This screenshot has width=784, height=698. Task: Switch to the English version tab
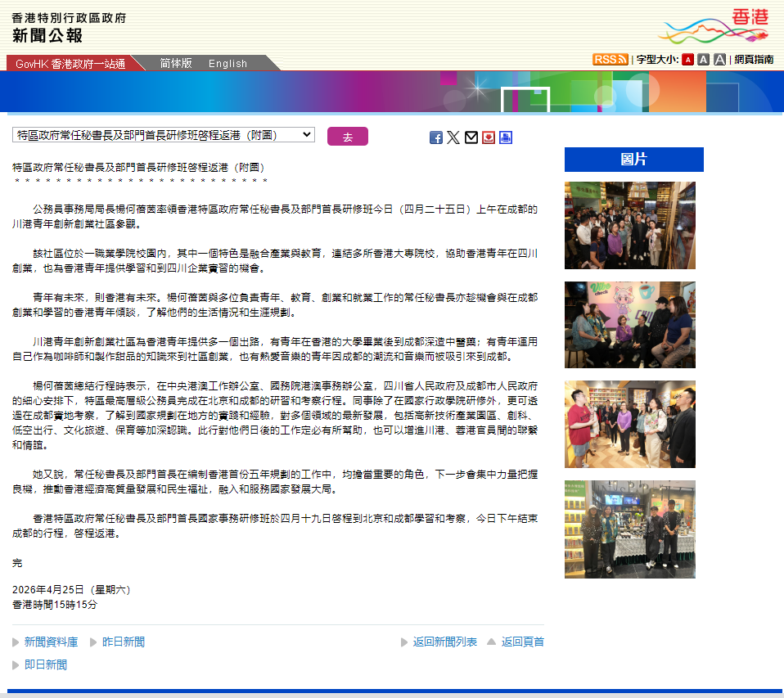pyautogui.click(x=228, y=63)
